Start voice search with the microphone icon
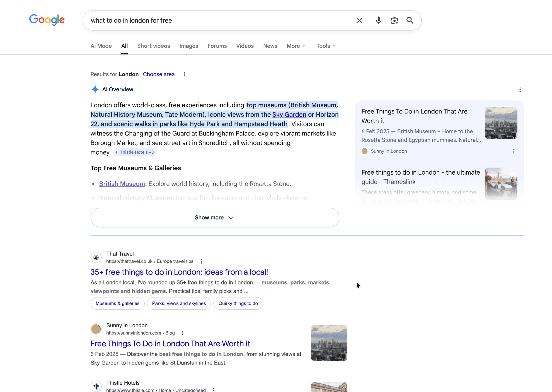The height and width of the screenshot is (392, 552). pyautogui.click(x=378, y=20)
